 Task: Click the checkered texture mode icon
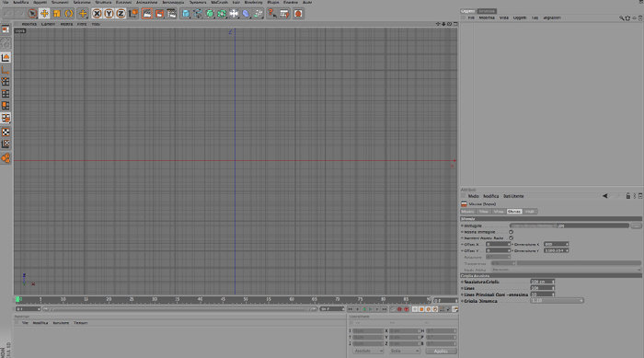(x=6, y=133)
